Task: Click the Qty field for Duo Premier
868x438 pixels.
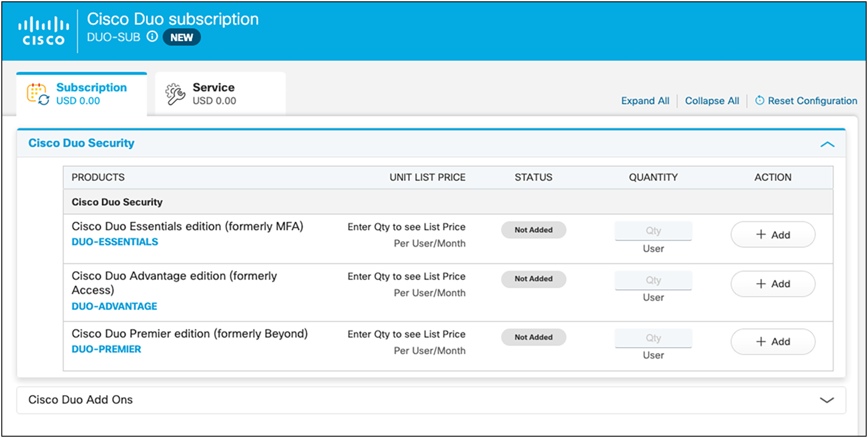Action: point(653,338)
